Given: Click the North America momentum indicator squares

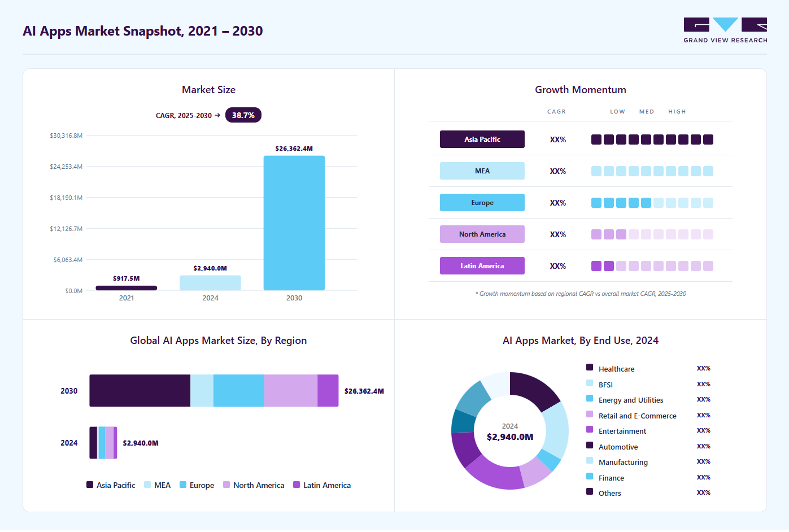Looking at the screenshot, I should pos(652,234).
